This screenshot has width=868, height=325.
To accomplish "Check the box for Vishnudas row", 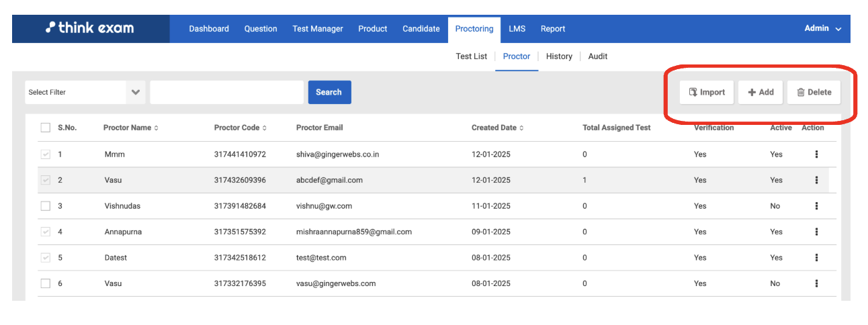I will pos(46,206).
